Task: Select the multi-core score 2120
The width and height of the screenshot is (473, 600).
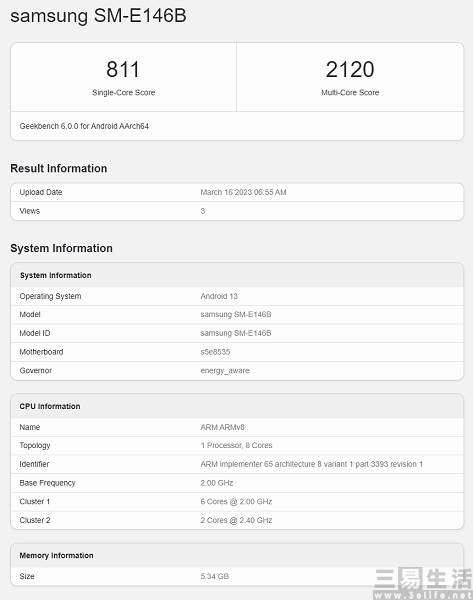Action: (350, 69)
